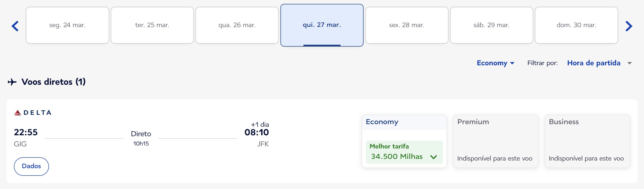Choose the Melhor tarifa Economy fare
644x189 pixels.
pyautogui.click(x=404, y=152)
